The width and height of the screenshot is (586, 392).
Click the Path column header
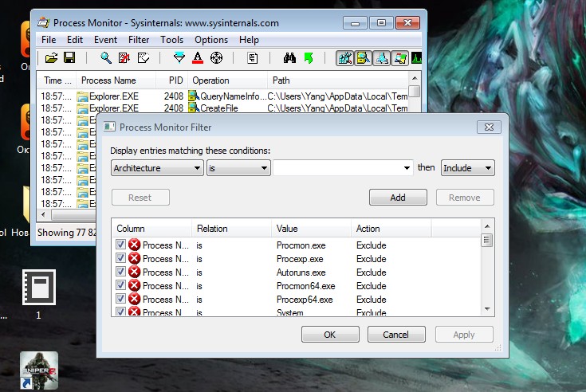pyautogui.click(x=339, y=80)
